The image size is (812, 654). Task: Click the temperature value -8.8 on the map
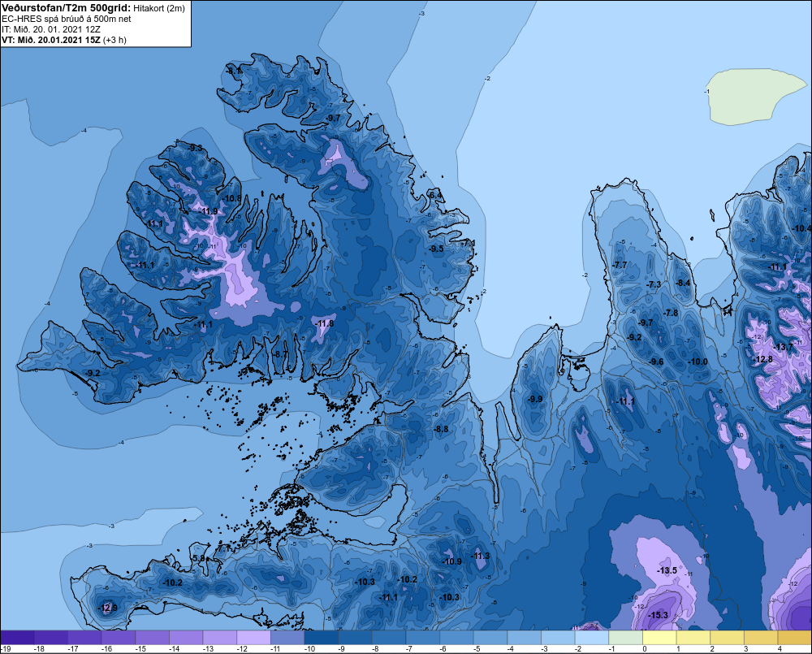[x=442, y=429]
